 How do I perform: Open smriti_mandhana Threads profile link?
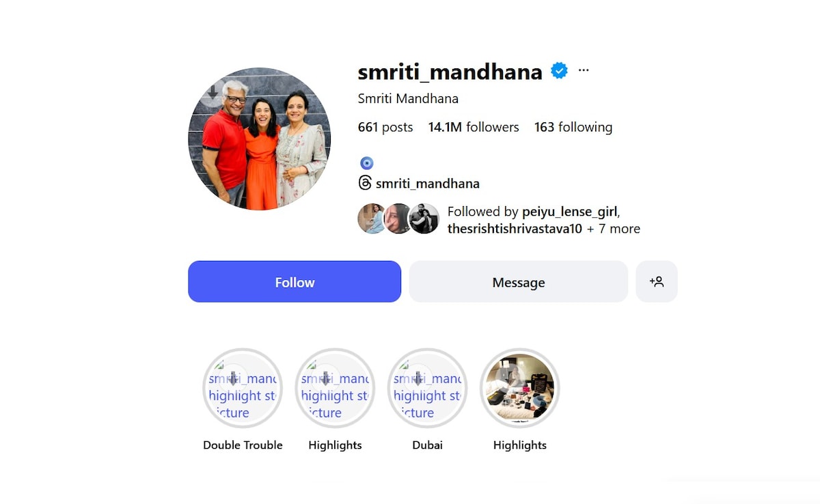pyautogui.click(x=428, y=183)
